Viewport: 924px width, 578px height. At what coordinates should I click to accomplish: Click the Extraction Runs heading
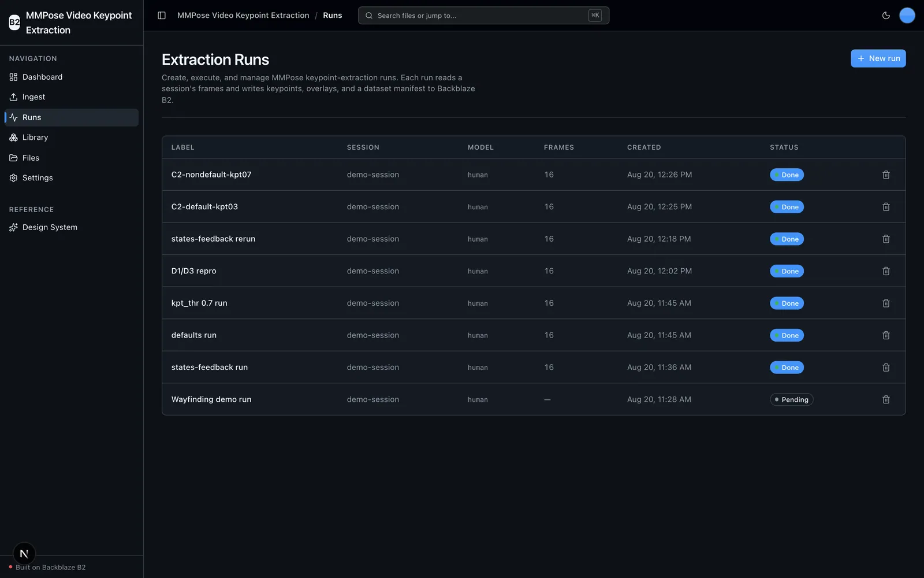[215, 60]
